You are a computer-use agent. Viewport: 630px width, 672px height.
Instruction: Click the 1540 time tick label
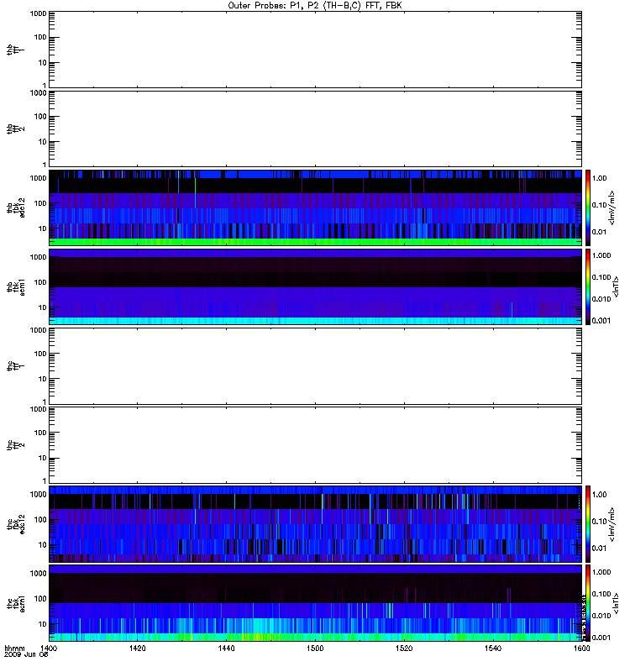tap(493, 648)
